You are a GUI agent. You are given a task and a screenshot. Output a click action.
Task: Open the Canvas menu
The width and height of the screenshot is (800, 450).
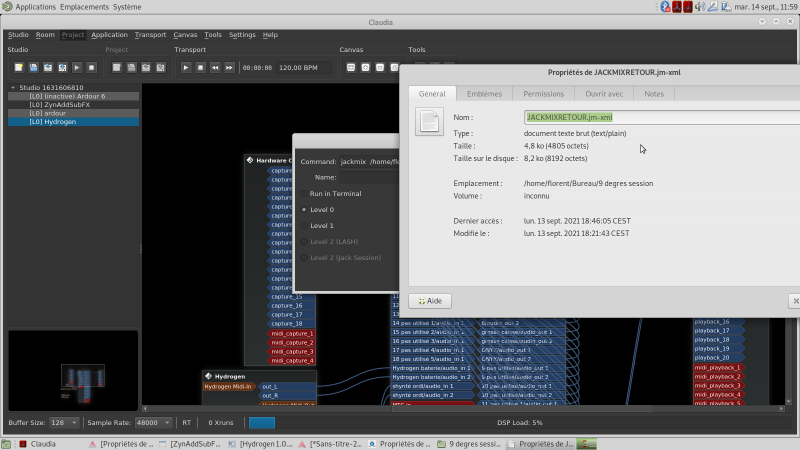[x=185, y=35]
